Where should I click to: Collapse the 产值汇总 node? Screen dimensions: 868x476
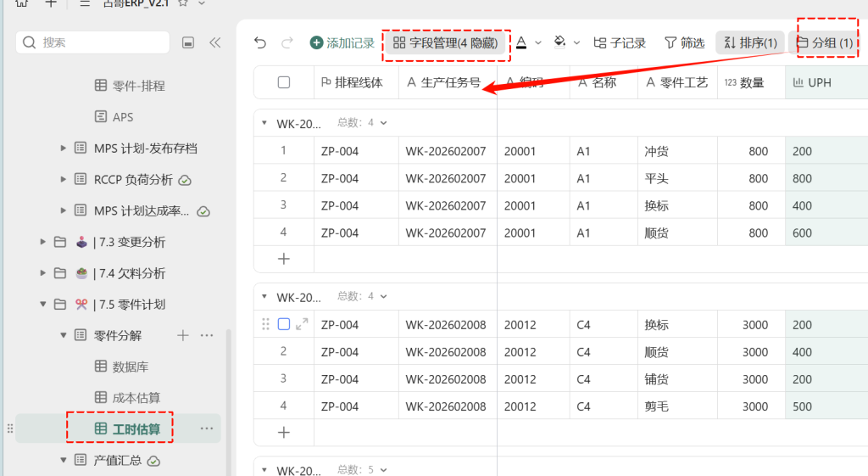(x=63, y=460)
